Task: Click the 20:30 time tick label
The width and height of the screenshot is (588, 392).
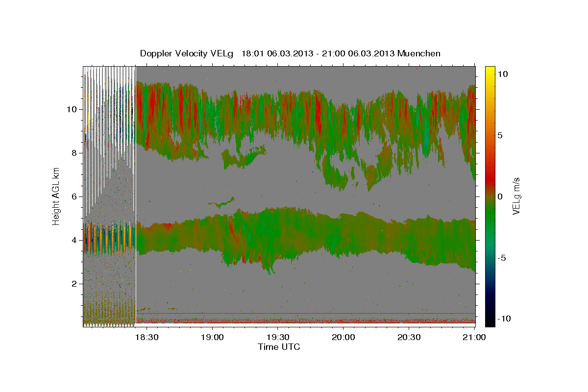Action: pyautogui.click(x=409, y=338)
